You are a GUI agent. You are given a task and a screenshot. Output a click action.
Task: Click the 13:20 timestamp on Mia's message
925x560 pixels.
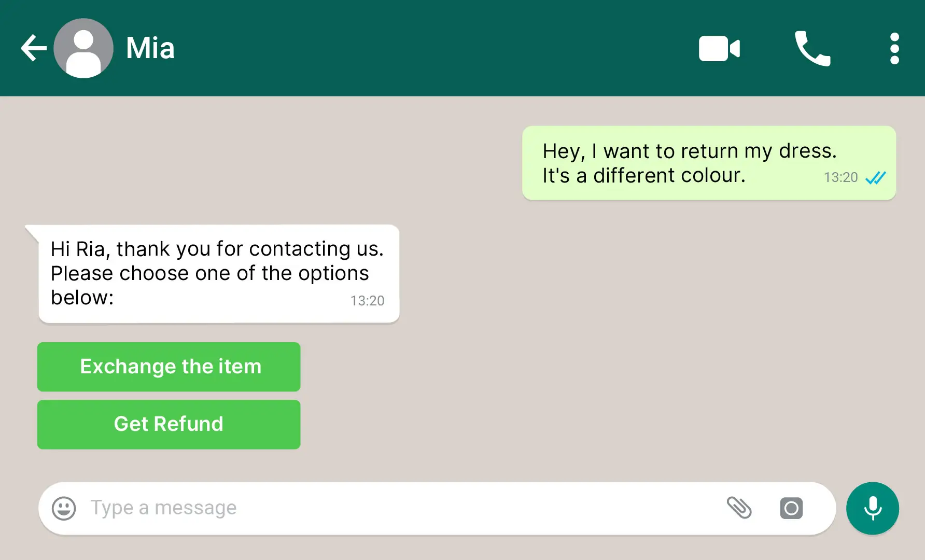coord(368,300)
